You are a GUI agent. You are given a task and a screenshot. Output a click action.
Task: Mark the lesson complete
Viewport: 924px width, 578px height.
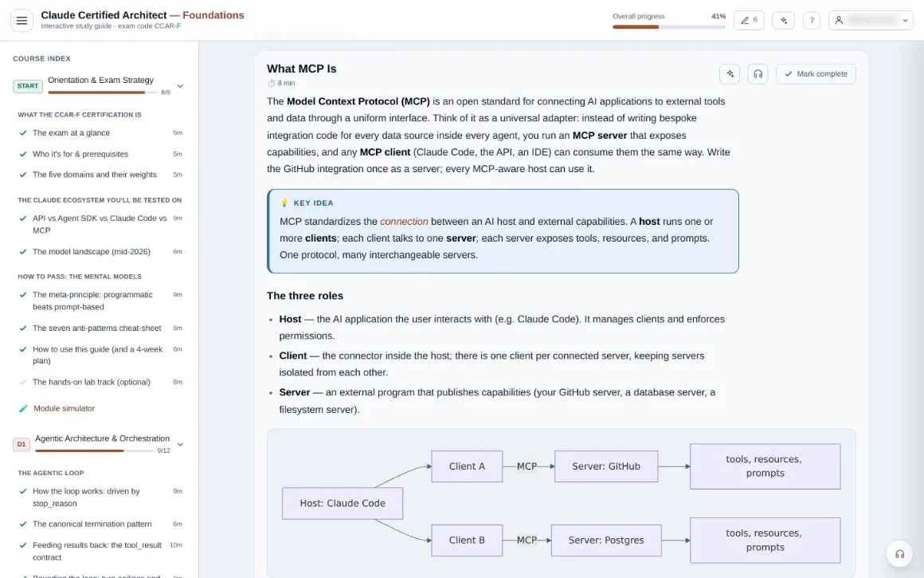[816, 73]
